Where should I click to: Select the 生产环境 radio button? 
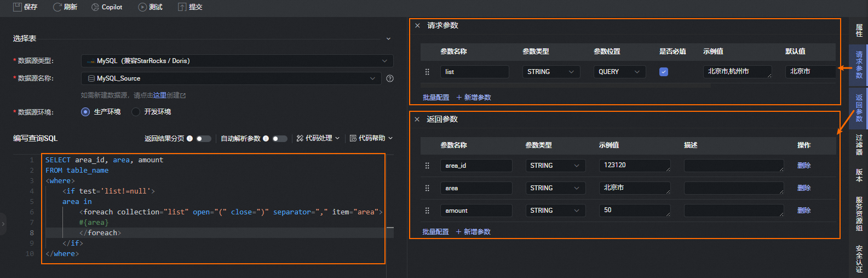click(85, 112)
